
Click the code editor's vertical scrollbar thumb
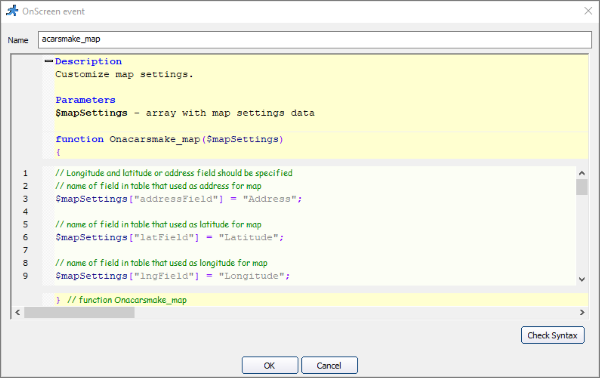[x=582, y=187]
